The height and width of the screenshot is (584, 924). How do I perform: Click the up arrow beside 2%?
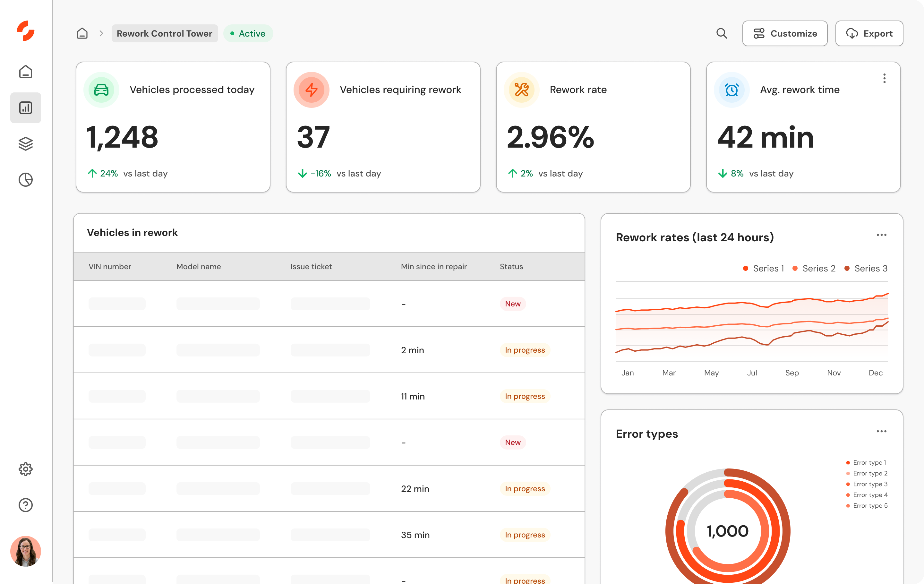point(512,173)
